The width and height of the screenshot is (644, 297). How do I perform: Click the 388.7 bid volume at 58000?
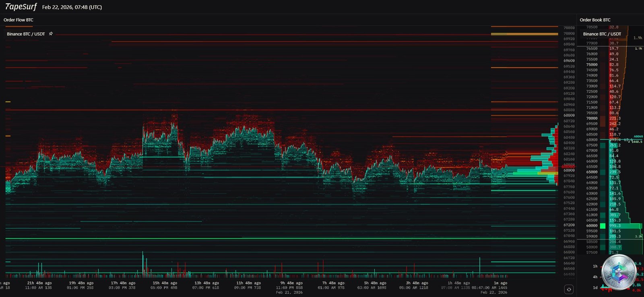pyautogui.click(x=615, y=247)
